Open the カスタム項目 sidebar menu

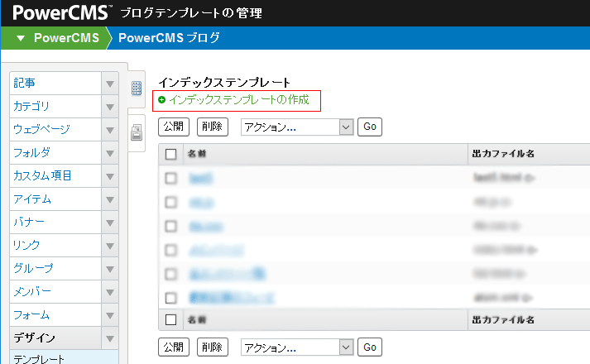(x=55, y=176)
